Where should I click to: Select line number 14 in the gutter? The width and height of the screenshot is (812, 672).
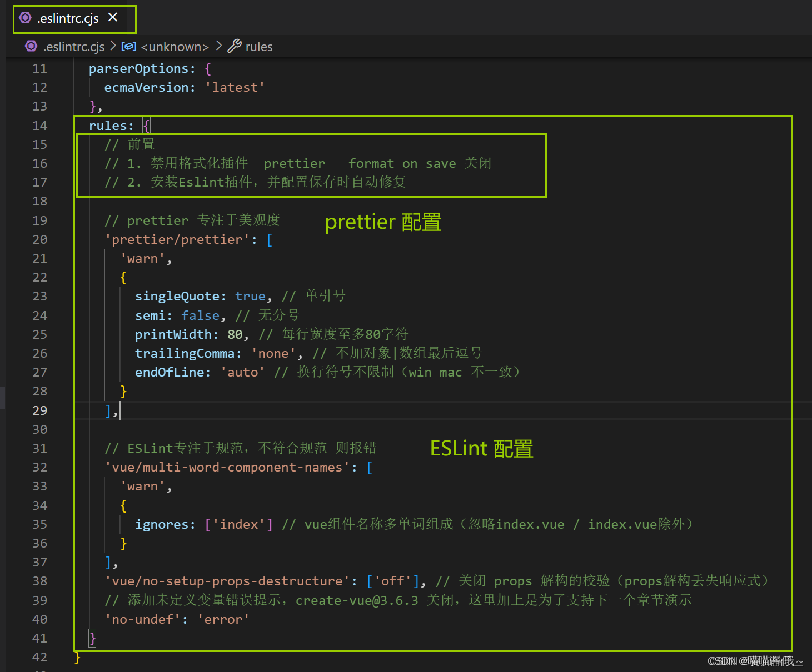point(39,126)
